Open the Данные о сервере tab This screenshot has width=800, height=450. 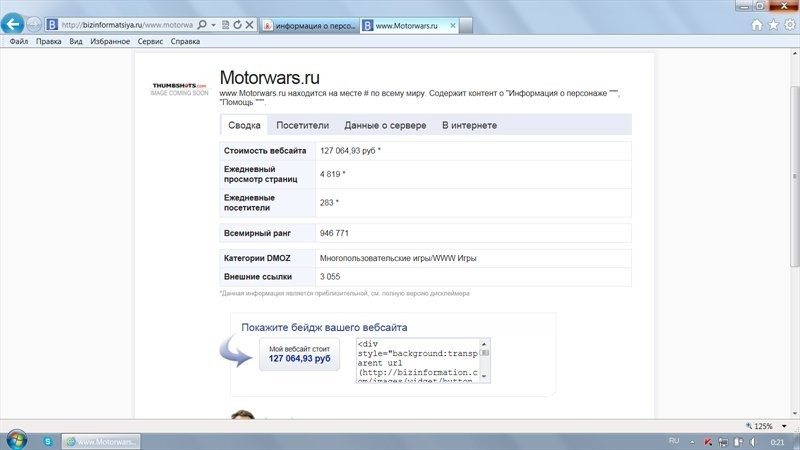[x=385, y=125]
